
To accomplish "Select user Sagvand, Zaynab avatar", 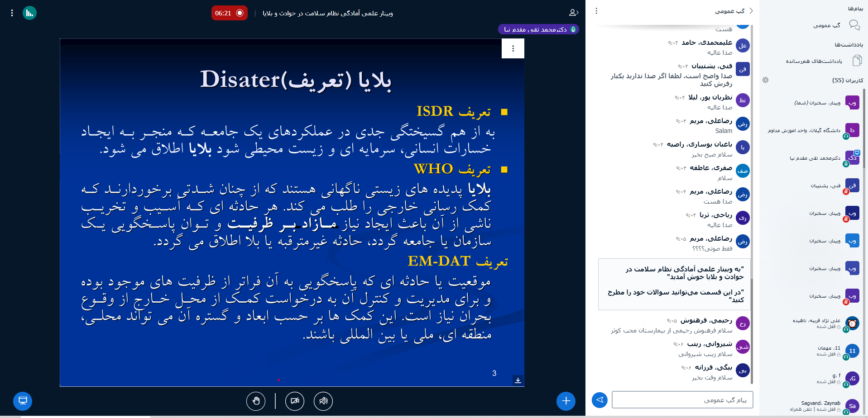I will (852, 406).
